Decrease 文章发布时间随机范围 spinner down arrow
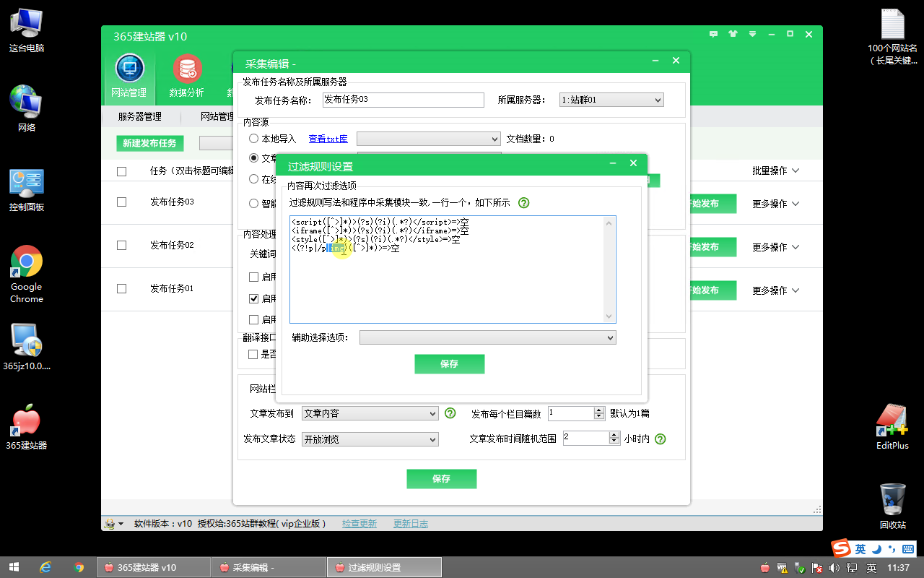 [x=614, y=441]
